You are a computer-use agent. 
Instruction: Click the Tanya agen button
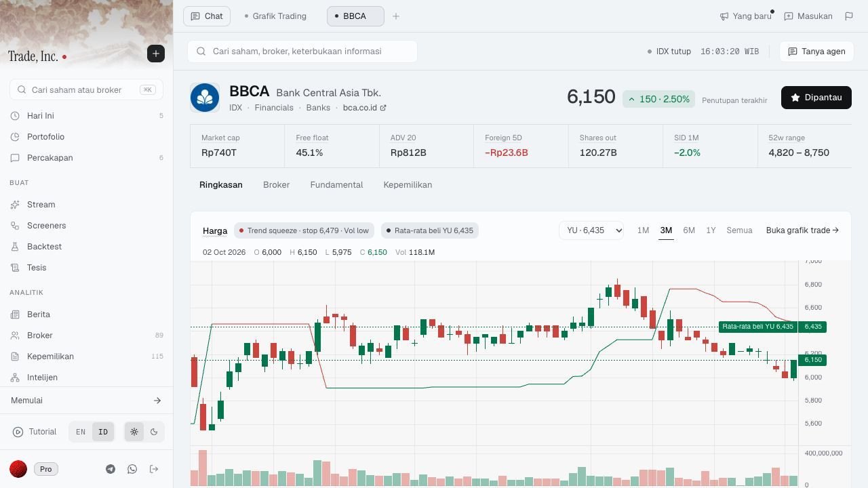point(816,52)
